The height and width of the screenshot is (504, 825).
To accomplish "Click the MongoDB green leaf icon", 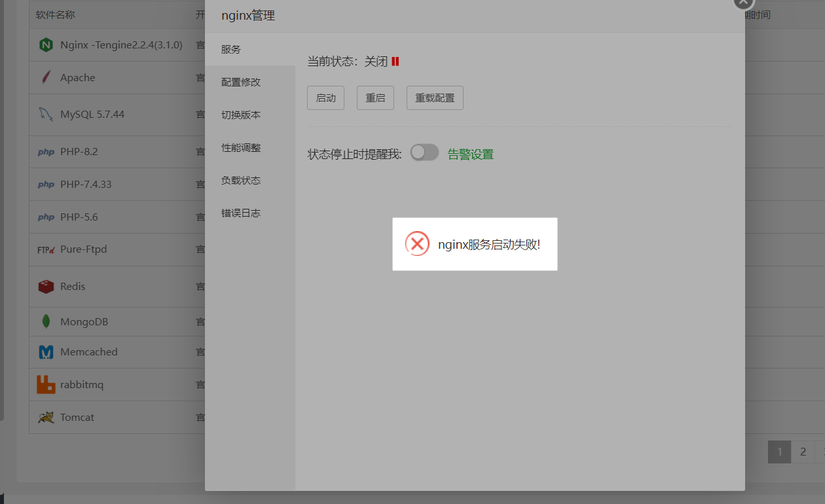I will pyautogui.click(x=46, y=321).
